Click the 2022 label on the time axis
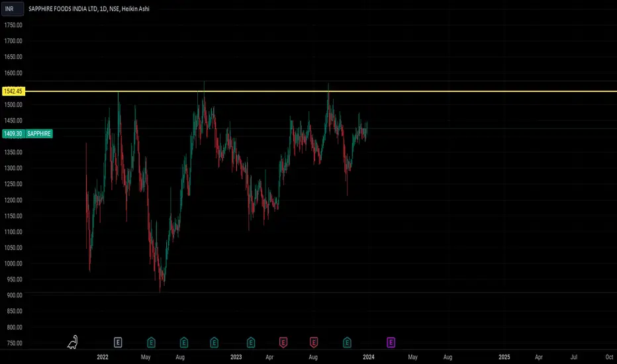Screen dimensions: 617x364 click(103, 357)
